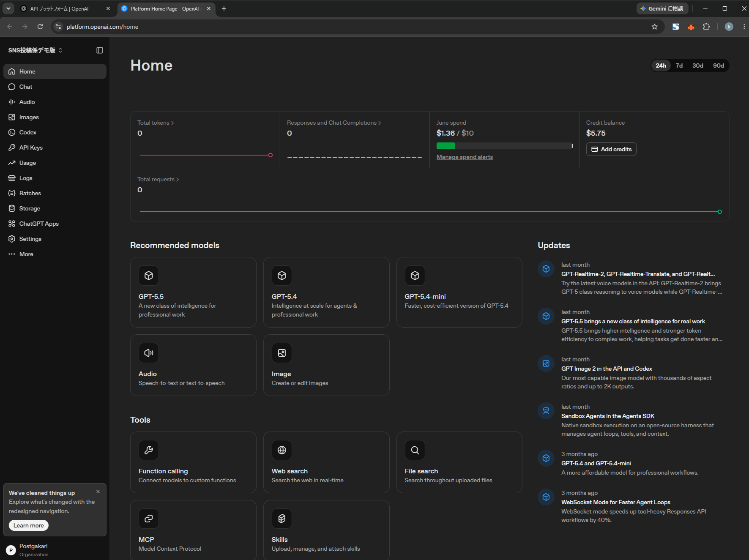
Task: Switch to the API プラットフォーム browser tab
Action: click(x=66, y=8)
